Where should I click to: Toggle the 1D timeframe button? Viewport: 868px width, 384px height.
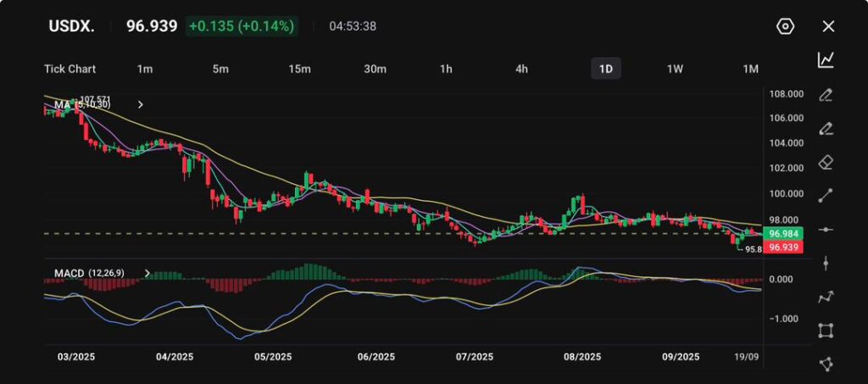click(605, 69)
